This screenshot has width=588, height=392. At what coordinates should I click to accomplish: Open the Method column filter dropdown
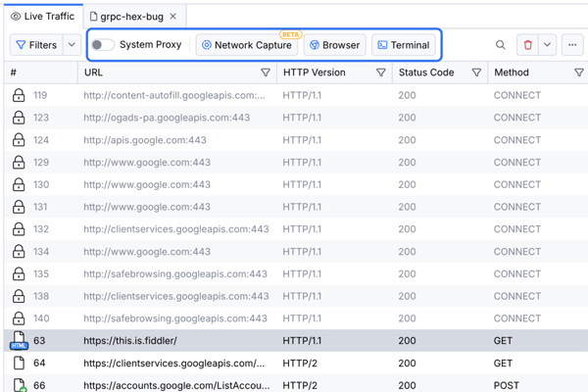pyautogui.click(x=578, y=73)
